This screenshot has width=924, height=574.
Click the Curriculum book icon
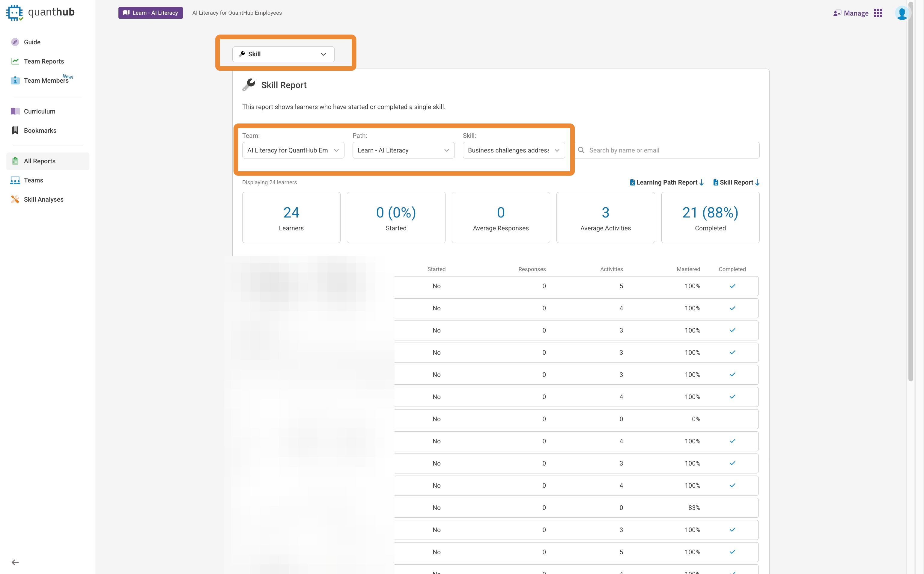click(15, 111)
